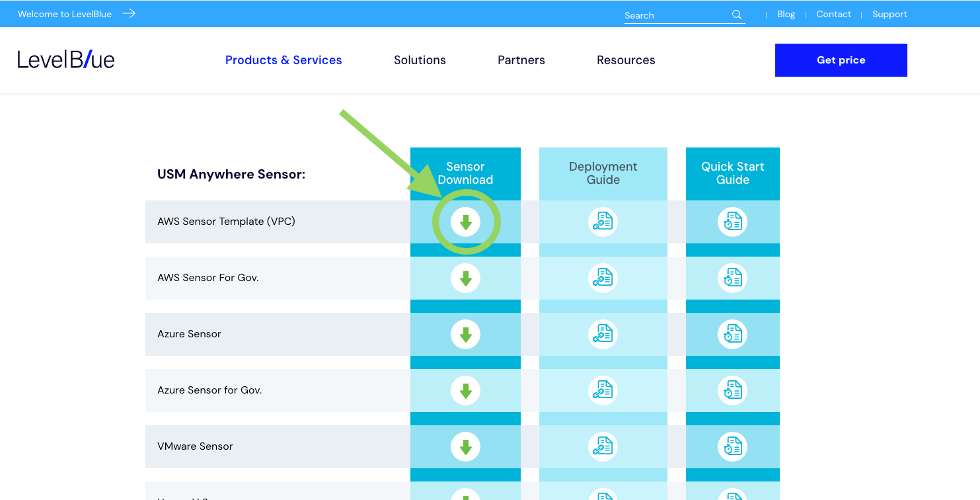This screenshot has width=980, height=500.
Task: Download the Azure Sensor
Action: (x=466, y=335)
